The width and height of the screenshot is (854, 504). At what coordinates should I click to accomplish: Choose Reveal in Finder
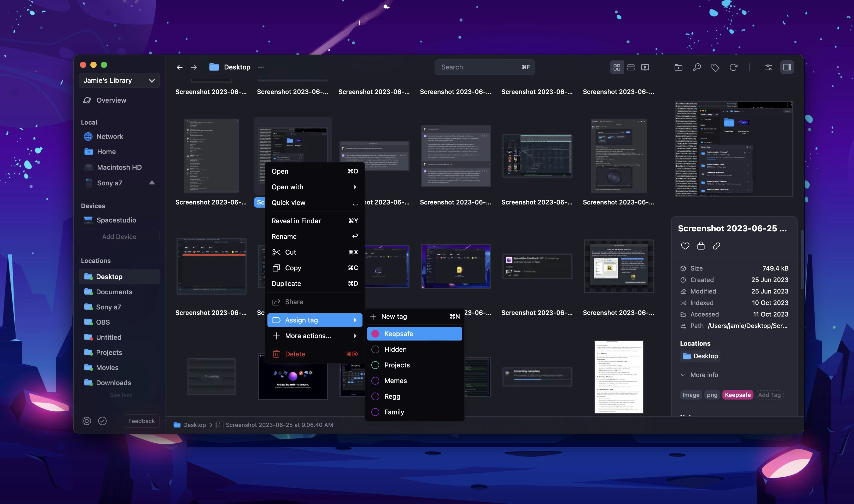click(314, 221)
